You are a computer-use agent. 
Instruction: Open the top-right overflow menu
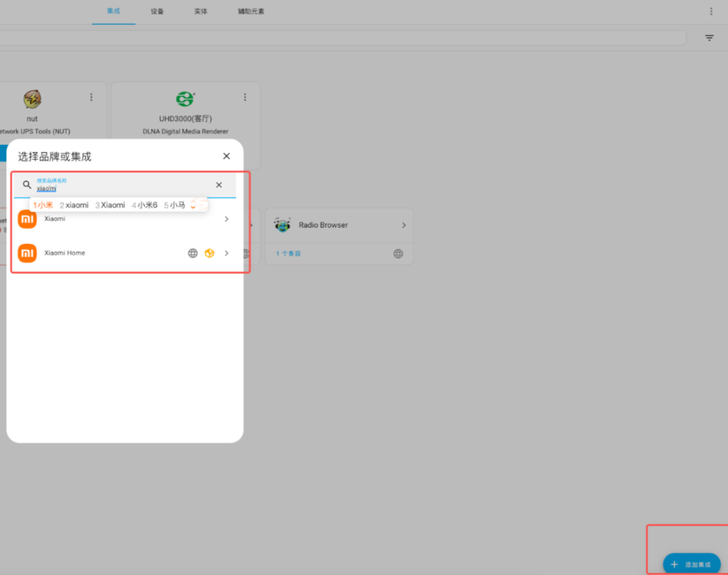711,11
